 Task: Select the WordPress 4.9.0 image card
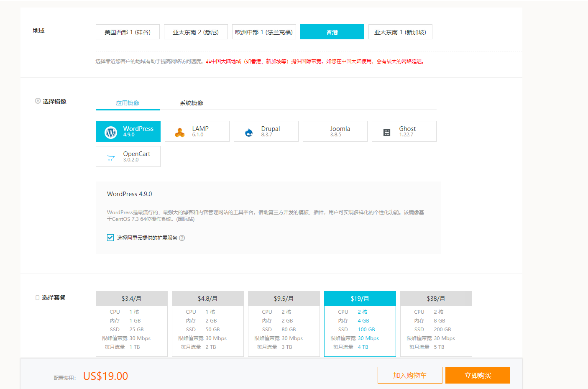[x=128, y=131]
